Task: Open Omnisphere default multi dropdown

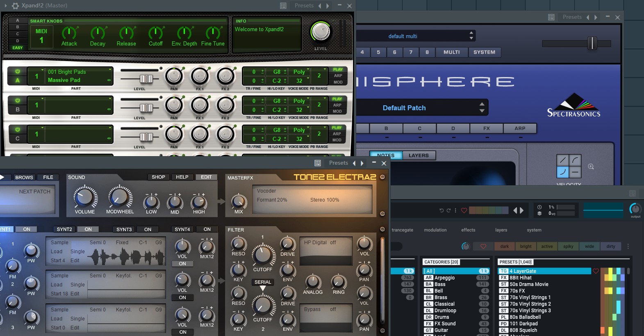Action: pos(471,36)
